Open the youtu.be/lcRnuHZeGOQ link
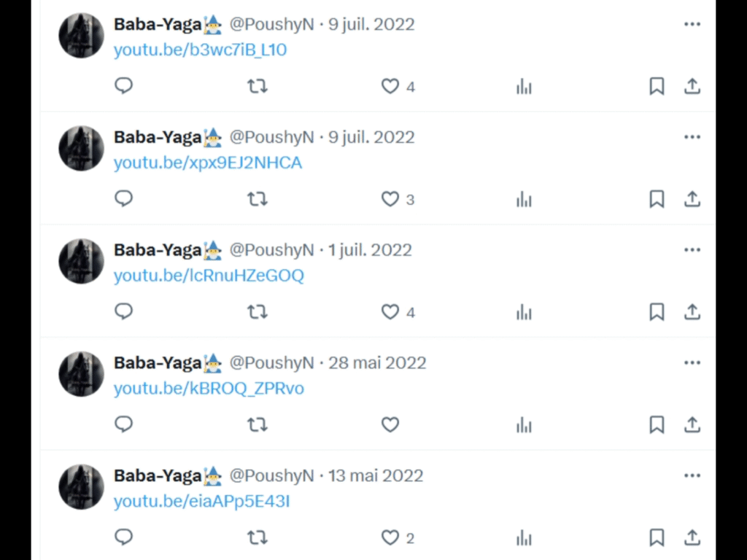This screenshot has height=560, width=747. point(209,276)
